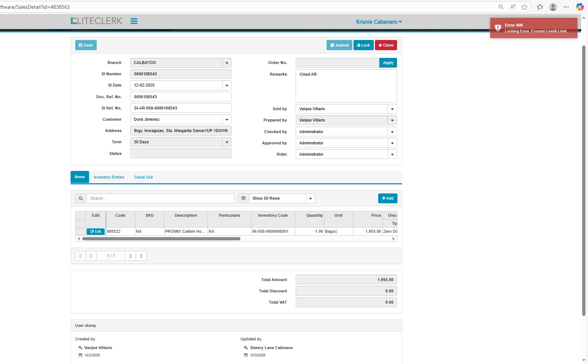The height and width of the screenshot is (364, 588).
Task: Click the Add item button
Action: tap(388, 199)
